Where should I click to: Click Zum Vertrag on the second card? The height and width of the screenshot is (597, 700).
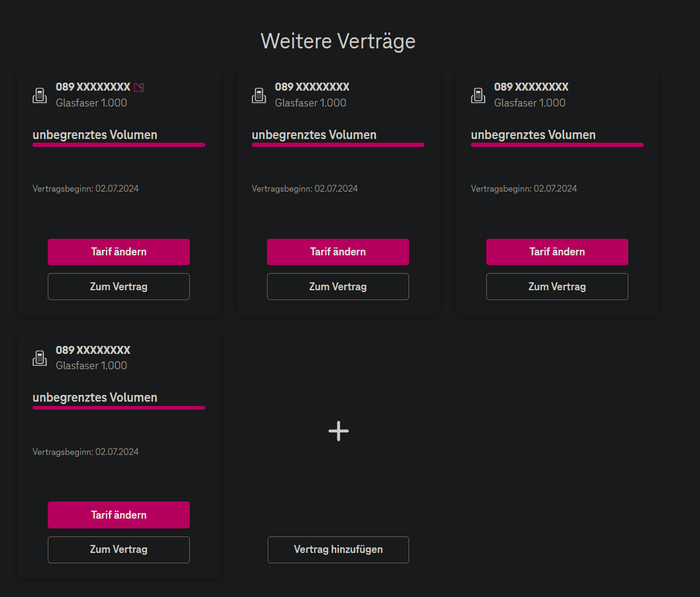(x=337, y=286)
